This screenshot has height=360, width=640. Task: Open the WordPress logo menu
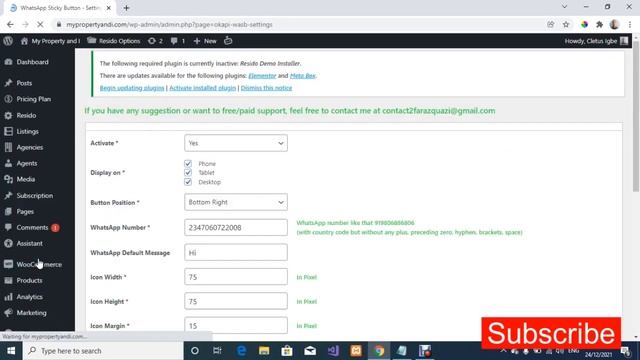tap(8, 41)
